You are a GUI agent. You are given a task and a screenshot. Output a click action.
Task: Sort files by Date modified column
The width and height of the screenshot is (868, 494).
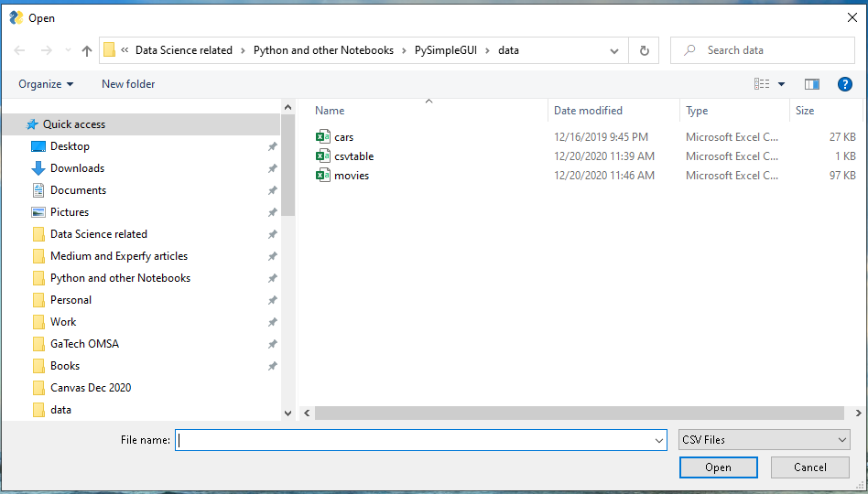click(588, 111)
